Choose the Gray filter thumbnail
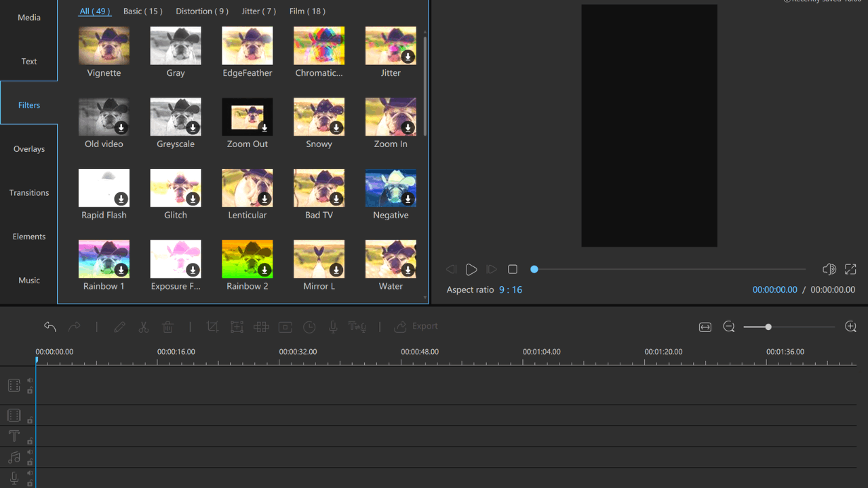Viewport: 868px width, 488px height. tap(176, 45)
